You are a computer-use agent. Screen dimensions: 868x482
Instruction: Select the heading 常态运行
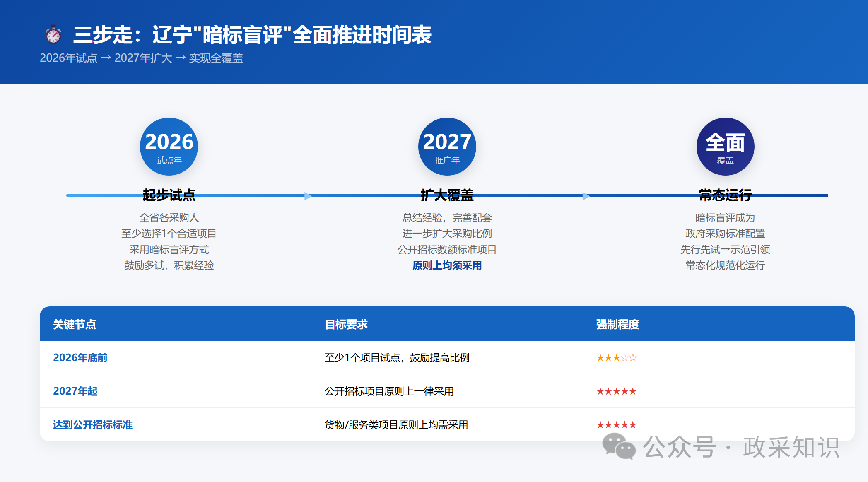pyautogui.click(x=726, y=195)
